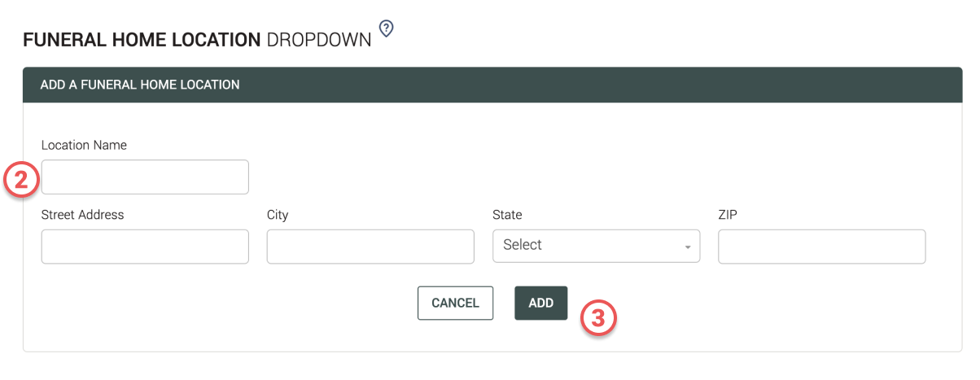
Task: Click the 'Street Address' field label
Action: click(82, 215)
